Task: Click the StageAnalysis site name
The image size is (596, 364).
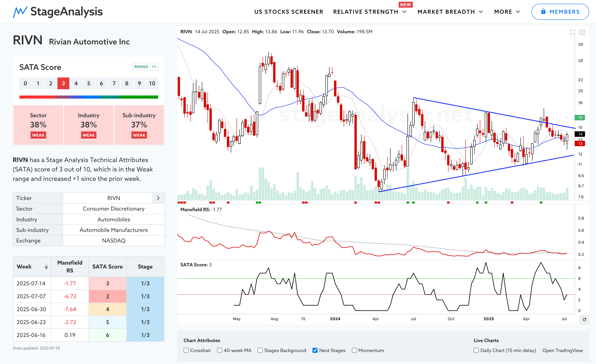Action: coord(67,12)
